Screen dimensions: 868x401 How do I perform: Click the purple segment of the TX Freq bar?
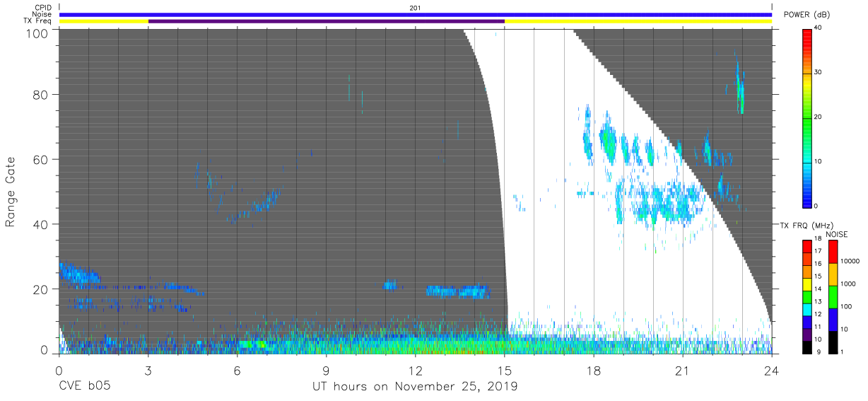[x=327, y=21]
